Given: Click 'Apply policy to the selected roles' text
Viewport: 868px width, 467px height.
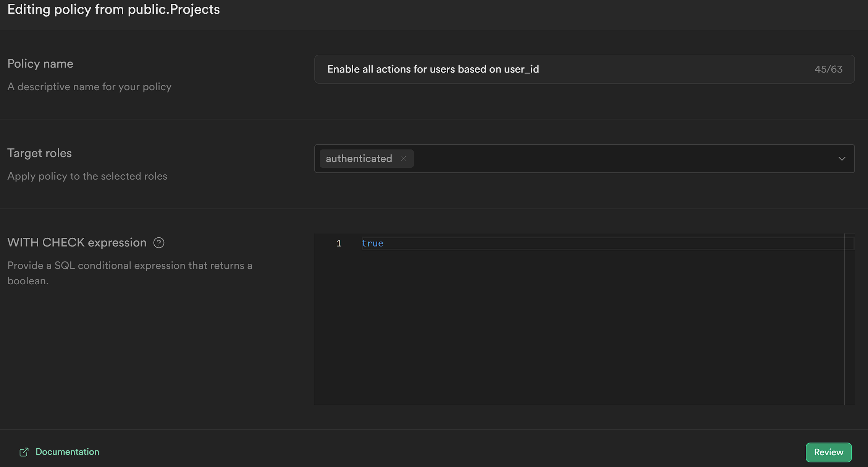Looking at the screenshot, I should (x=87, y=176).
